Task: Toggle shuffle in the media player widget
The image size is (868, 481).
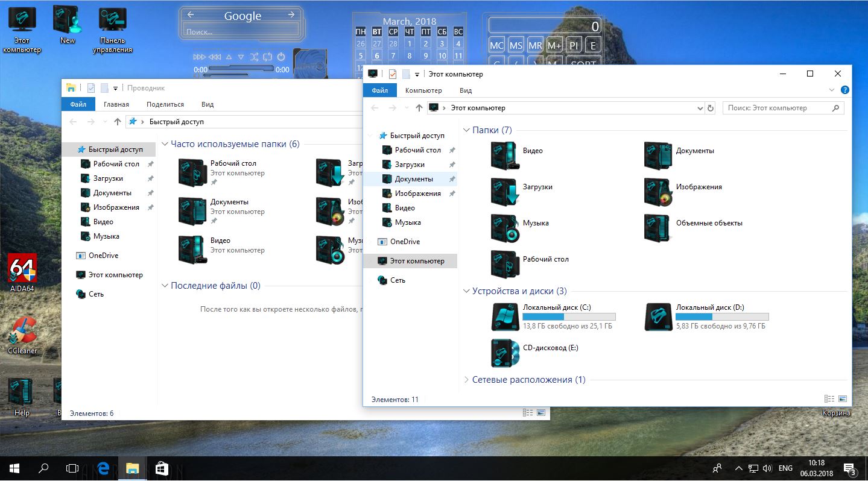Action: pyautogui.click(x=253, y=57)
